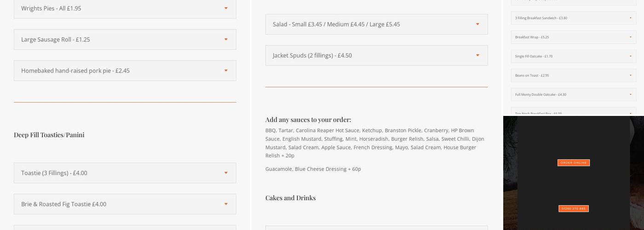This screenshot has height=230, width=644.
Task: Click Add any sauces to your order heading
Action: 308,120
